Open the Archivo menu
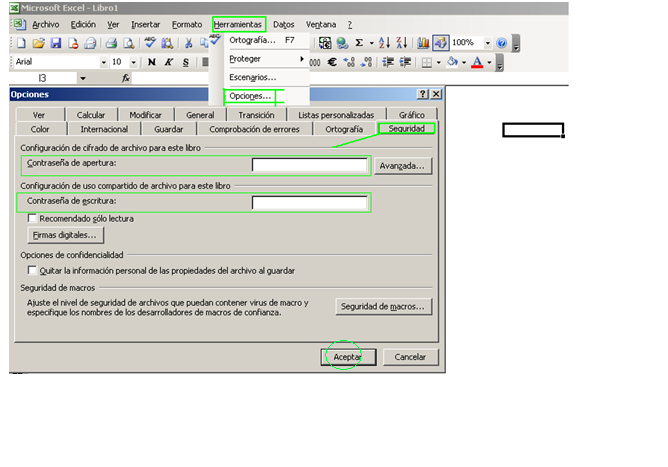Viewport: 668px width, 467px height. coord(46,25)
